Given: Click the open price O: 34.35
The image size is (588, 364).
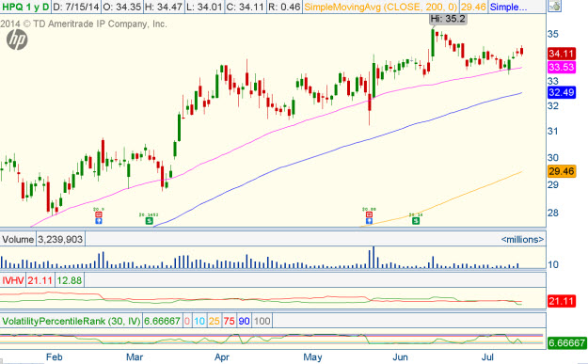Looking at the screenshot, I should pyautogui.click(x=122, y=7).
